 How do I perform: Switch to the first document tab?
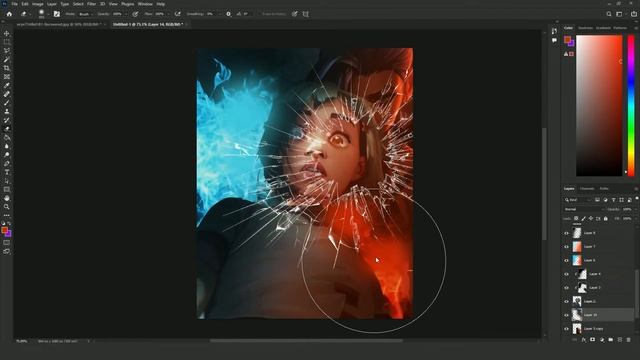point(59,24)
